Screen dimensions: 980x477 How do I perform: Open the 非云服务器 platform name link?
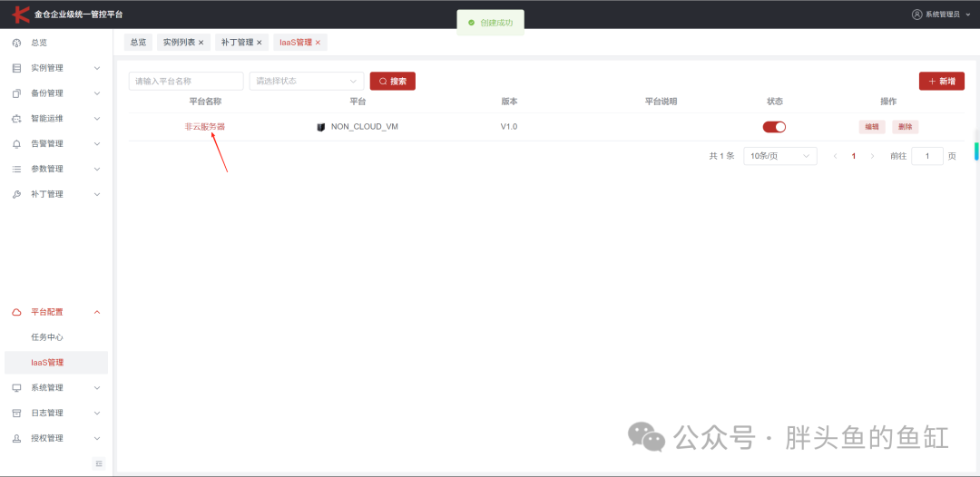coord(205,127)
